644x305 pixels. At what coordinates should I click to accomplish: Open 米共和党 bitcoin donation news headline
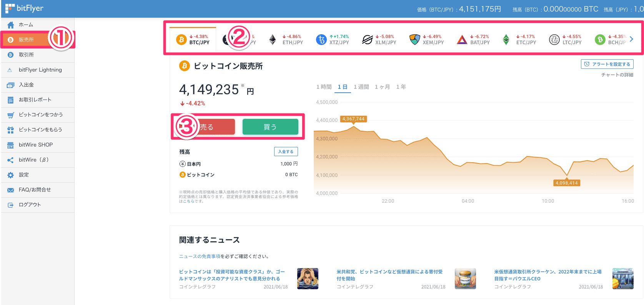click(x=389, y=275)
